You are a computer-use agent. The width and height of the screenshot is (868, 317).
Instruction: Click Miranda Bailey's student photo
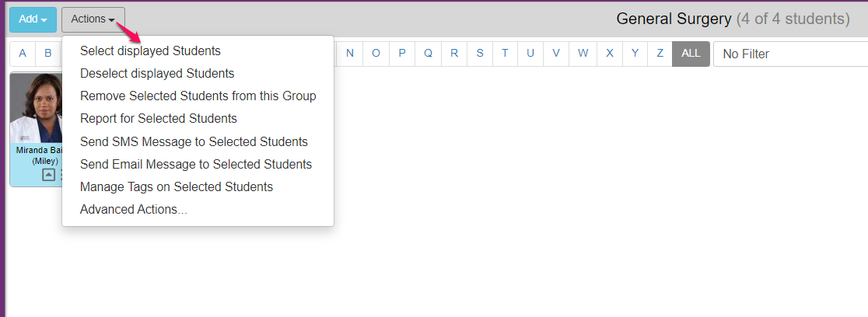click(x=36, y=109)
